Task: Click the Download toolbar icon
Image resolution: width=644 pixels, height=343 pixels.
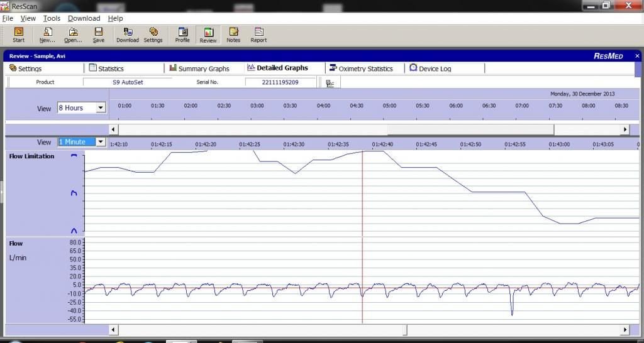Action: (x=128, y=35)
